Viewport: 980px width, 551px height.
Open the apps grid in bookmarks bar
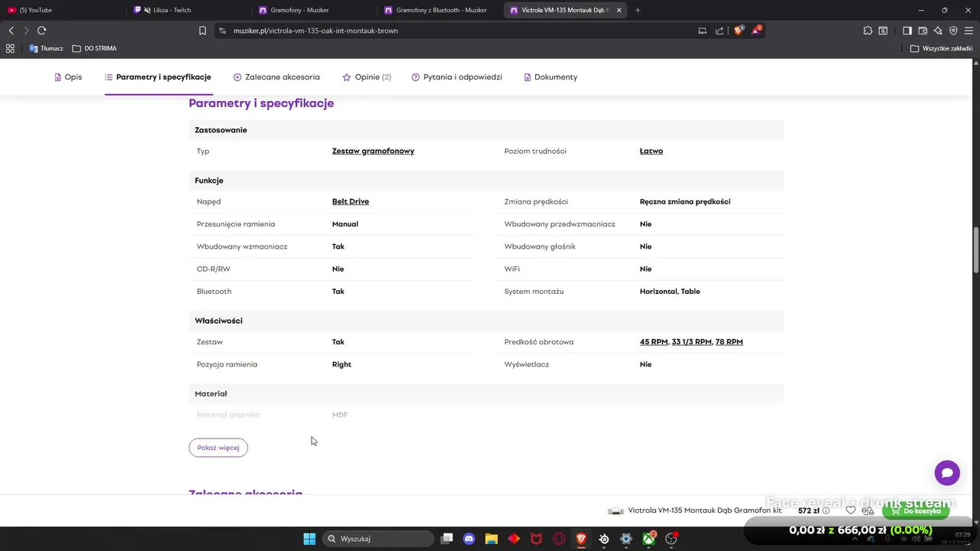pyautogui.click(x=10, y=48)
